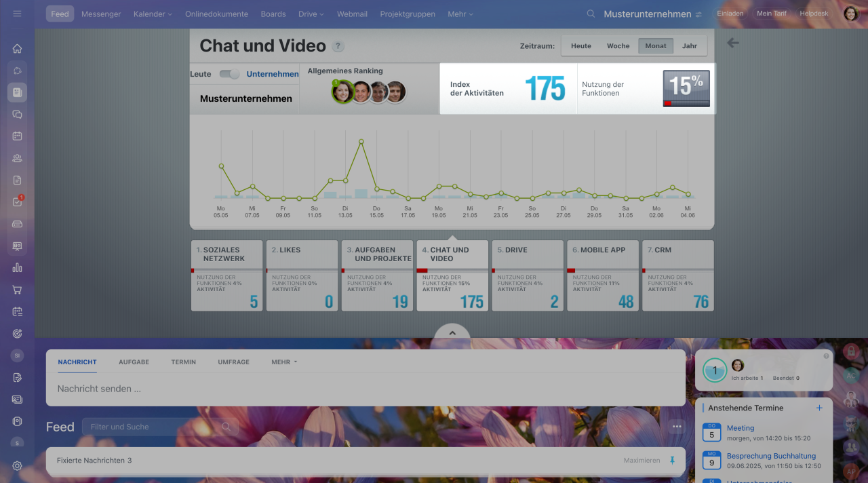868x483 pixels.
Task: Click the Einladen button
Action: [730, 14]
